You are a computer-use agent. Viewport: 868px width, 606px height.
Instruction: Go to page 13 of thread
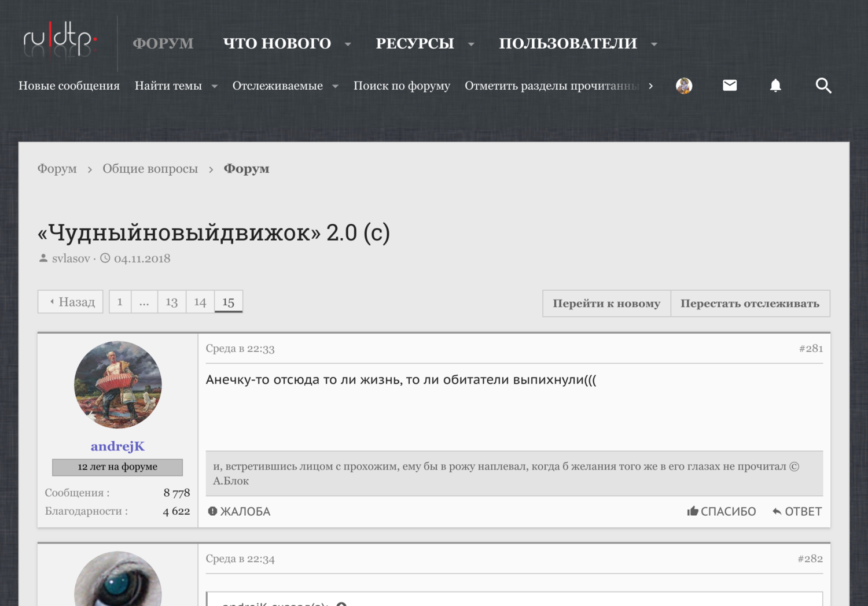click(x=172, y=302)
